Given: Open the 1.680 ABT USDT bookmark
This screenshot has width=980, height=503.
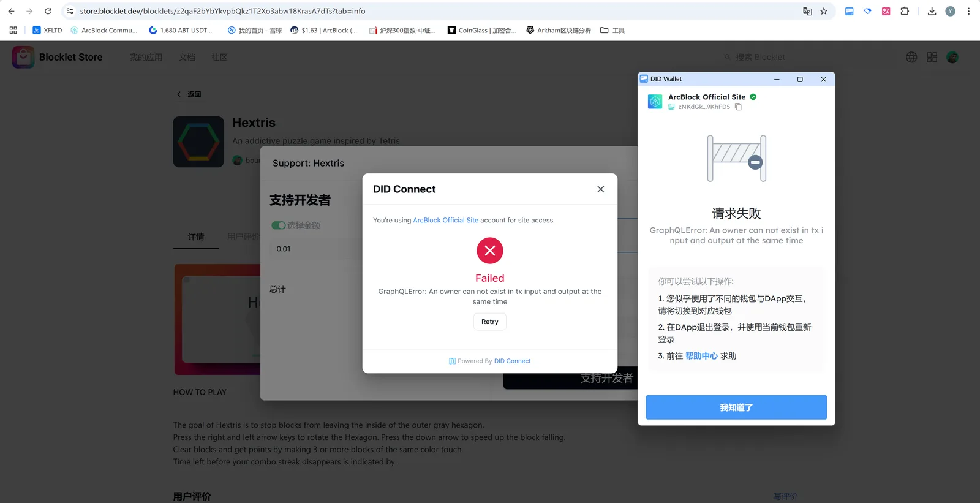Looking at the screenshot, I should click(181, 30).
